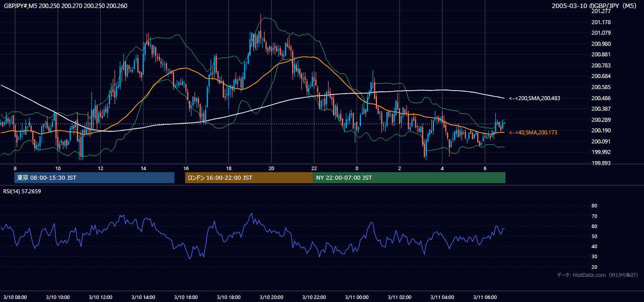This screenshot has width=644, height=302.
Task: Click hour tick 18 under price chart
Action: coord(229,168)
